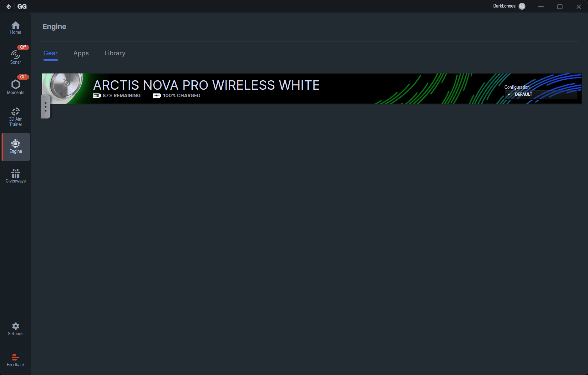Toggle the Off badge on Sonar
This screenshot has width=588, height=375.
[x=23, y=47]
